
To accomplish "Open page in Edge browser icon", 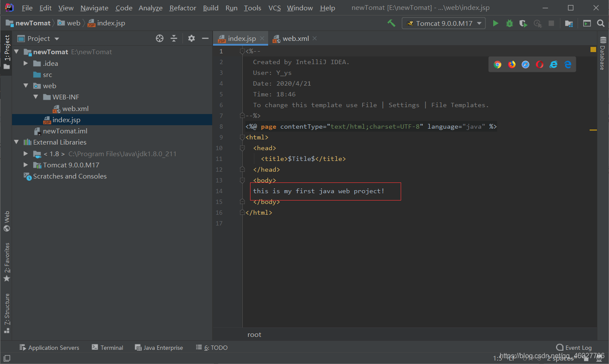I will 568,65.
